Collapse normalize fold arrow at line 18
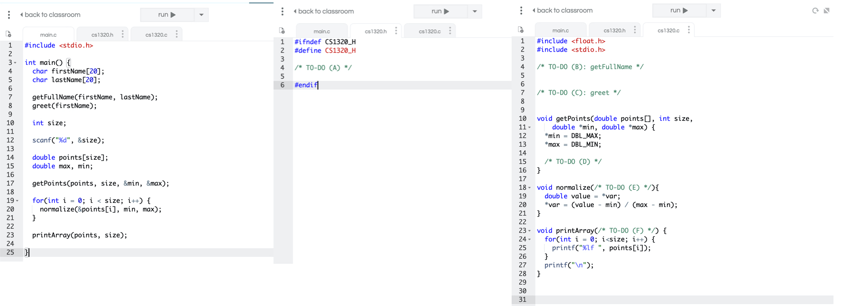 click(530, 188)
